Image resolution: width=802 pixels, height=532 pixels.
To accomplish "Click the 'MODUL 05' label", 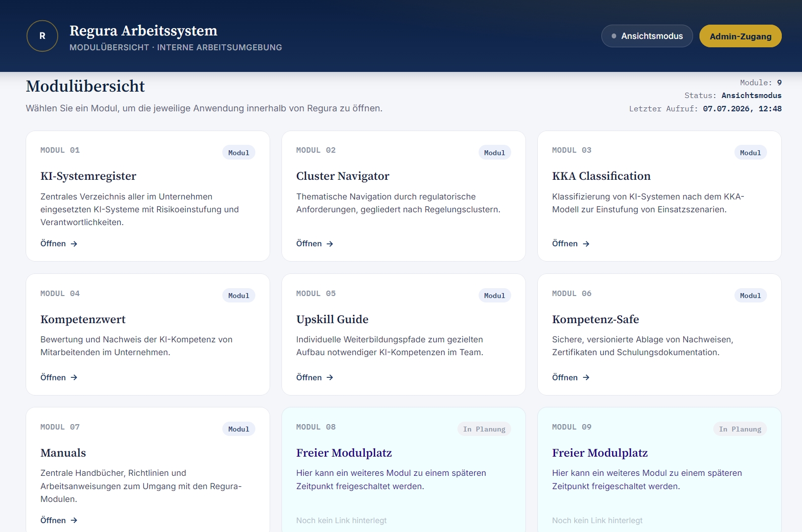I will pos(316,293).
